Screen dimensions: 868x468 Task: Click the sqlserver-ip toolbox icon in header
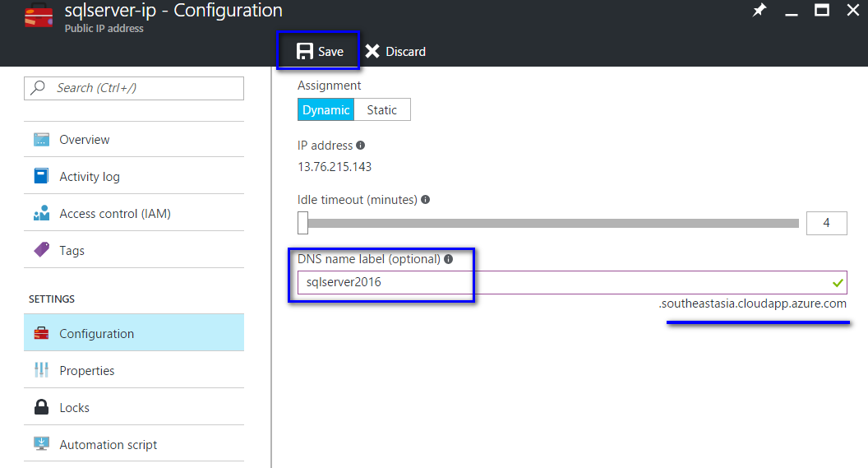coord(39,15)
